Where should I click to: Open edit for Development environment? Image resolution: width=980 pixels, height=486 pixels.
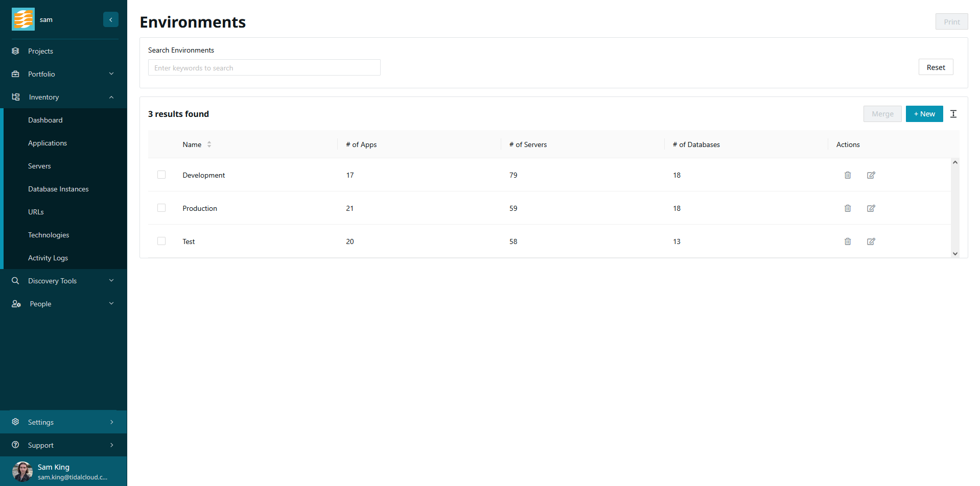point(871,175)
